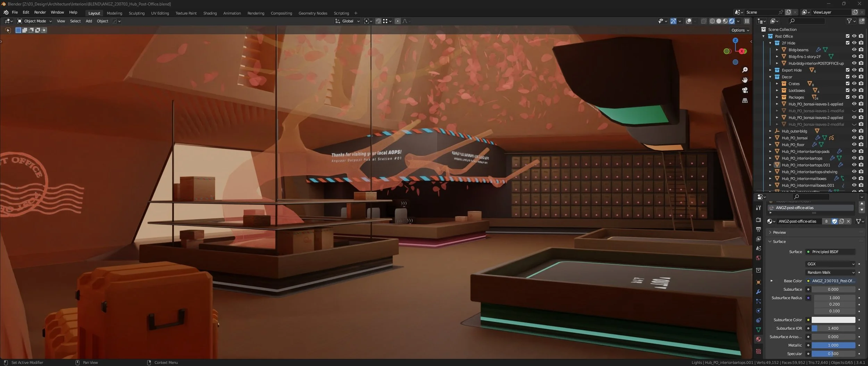Screen dimensions: 868x366
Task: Switch to wireframe viewport shading
Action: click(x=712, y=21)
